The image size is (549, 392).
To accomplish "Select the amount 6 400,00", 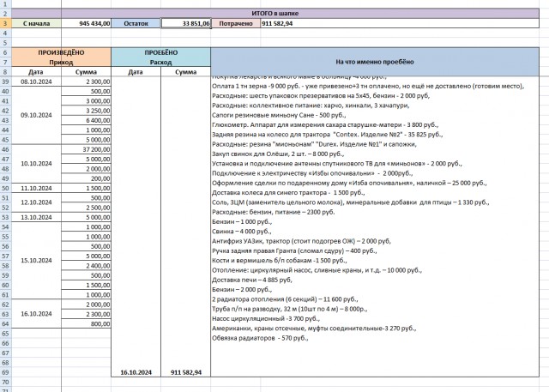I will [x=86, y=120].
